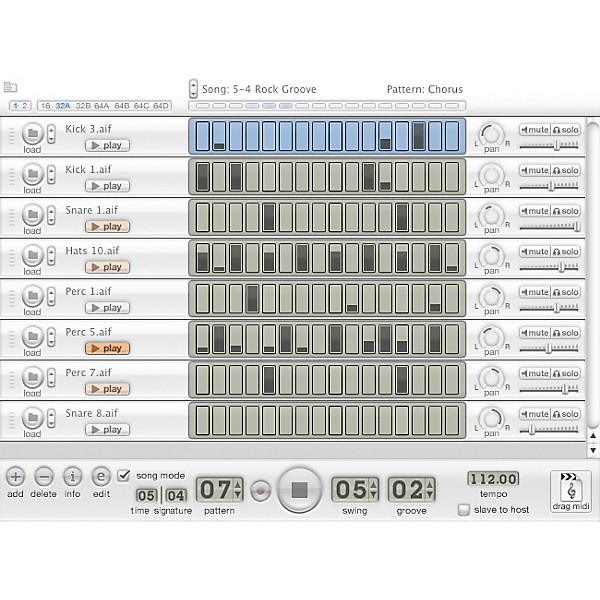This screenshot has width=600, height=600.
Task: Change sample with Perc 7.aif stepper arrows
Action: click(x=51, y=378)
